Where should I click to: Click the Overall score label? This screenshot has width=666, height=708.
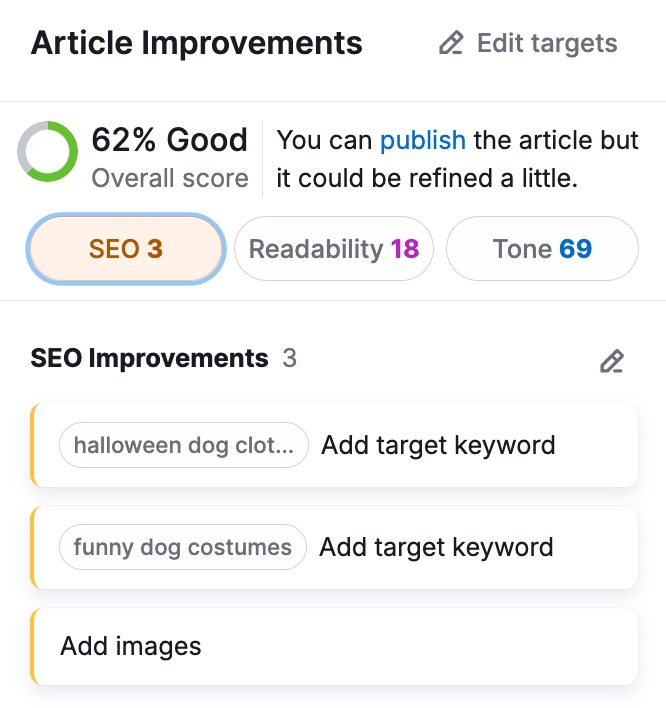tap(170, 179)
